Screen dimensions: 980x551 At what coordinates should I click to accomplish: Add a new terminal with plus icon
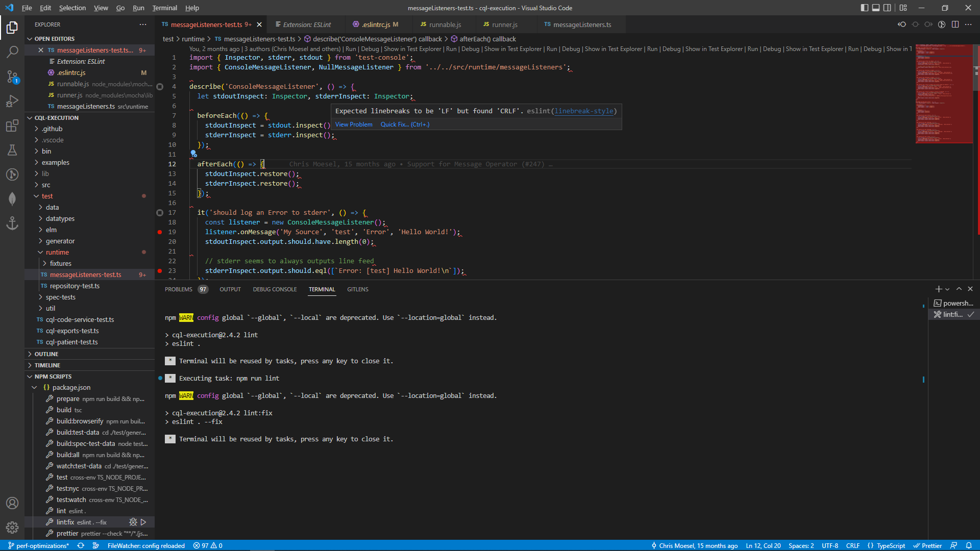coord(938,289)
